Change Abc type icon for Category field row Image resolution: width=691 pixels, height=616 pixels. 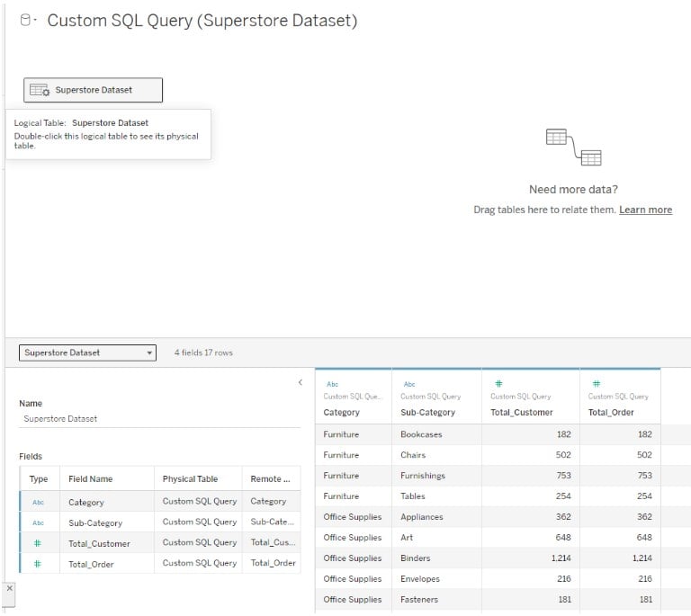coord(38,502)
